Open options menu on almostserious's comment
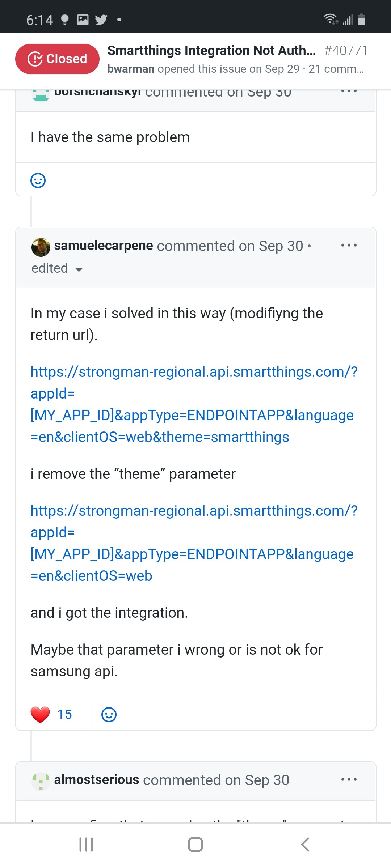This screenshot has width=391, height=868. click(x=349, y=779)
